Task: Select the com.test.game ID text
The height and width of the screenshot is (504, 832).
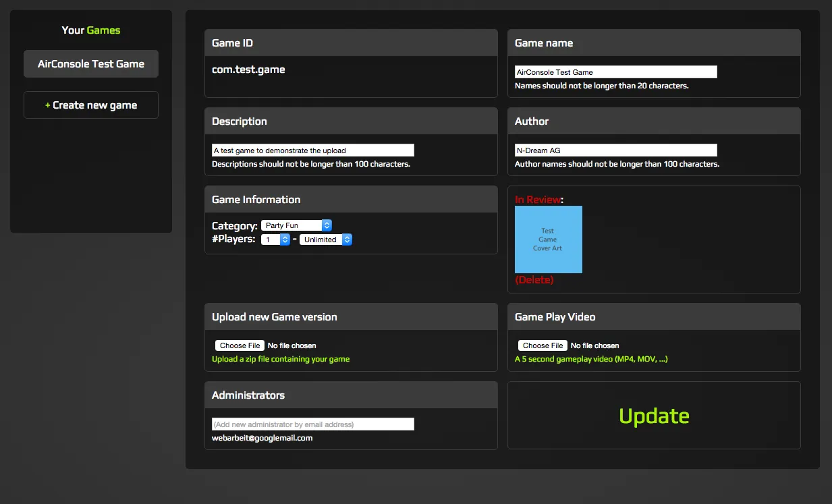Action: pyautogui.click(x=248, y=69)
